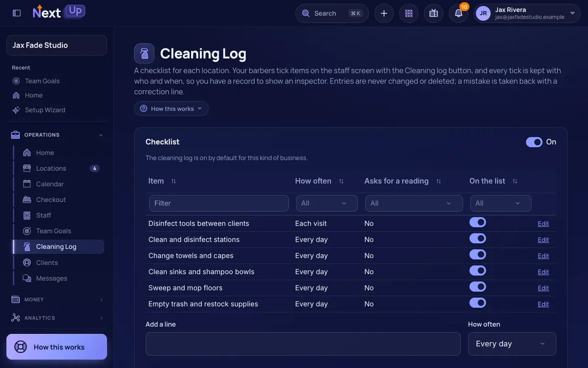
Task: Click the Cleaning Log spray bottle header icon
Action: point(144,53)
